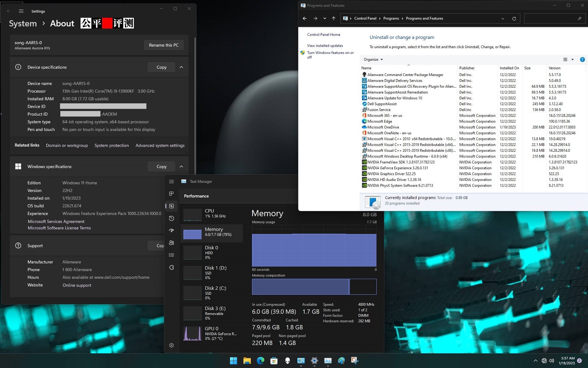The width and height of the screenshot is (588, 368).
Task: Select App history clock icon in Task Manager
Action: (x=171, y=218)
